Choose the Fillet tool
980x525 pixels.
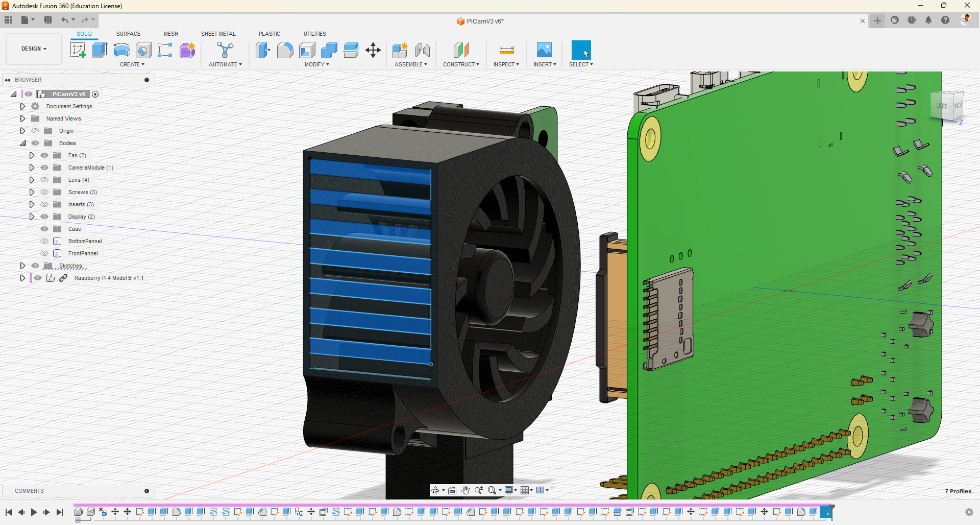pyautogui.click(x=285, y=50)
